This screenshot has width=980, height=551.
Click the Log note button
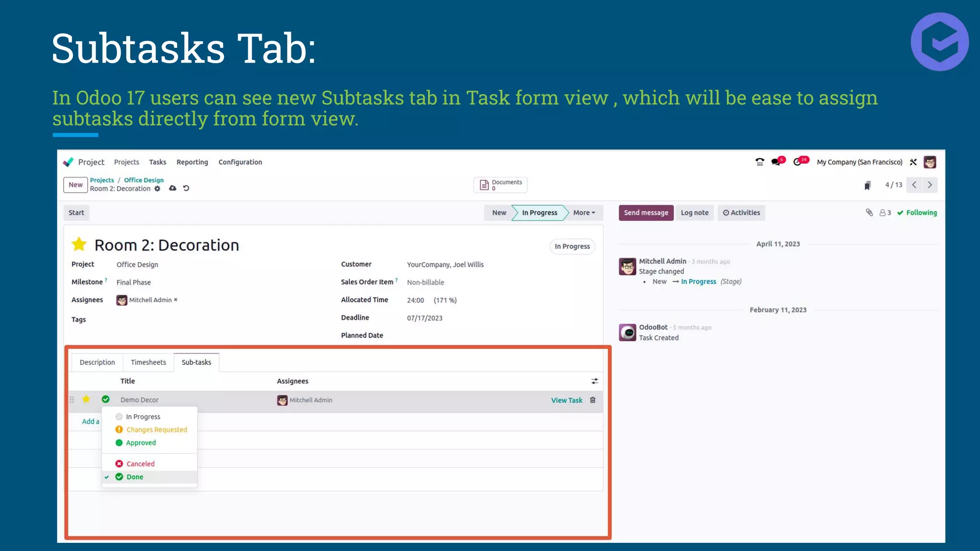click(694, 213)
